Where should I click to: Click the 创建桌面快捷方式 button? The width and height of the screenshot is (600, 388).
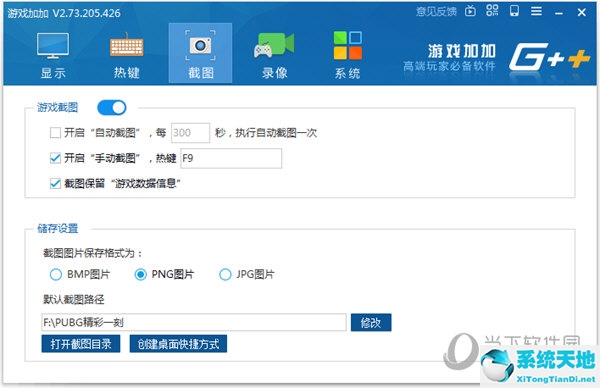pos(178,344)
